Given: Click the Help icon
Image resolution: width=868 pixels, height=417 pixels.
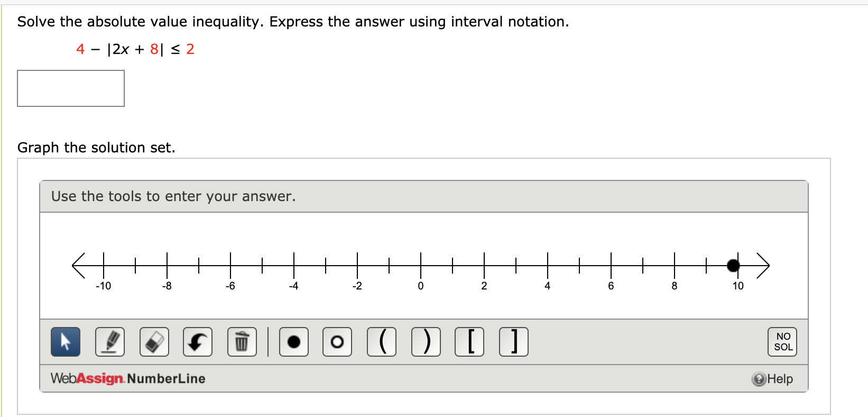Looking at the screenshot, I should [x=760, y=379].
